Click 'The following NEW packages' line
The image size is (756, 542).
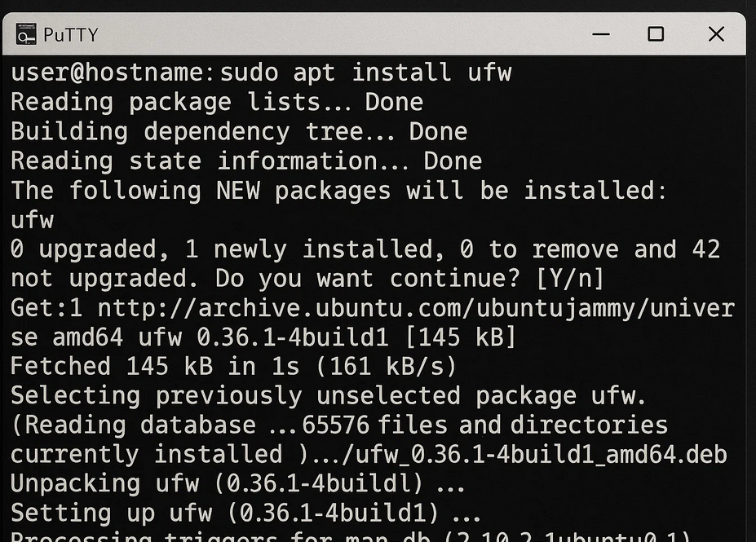pyautogui.click(x=338, y=191)
